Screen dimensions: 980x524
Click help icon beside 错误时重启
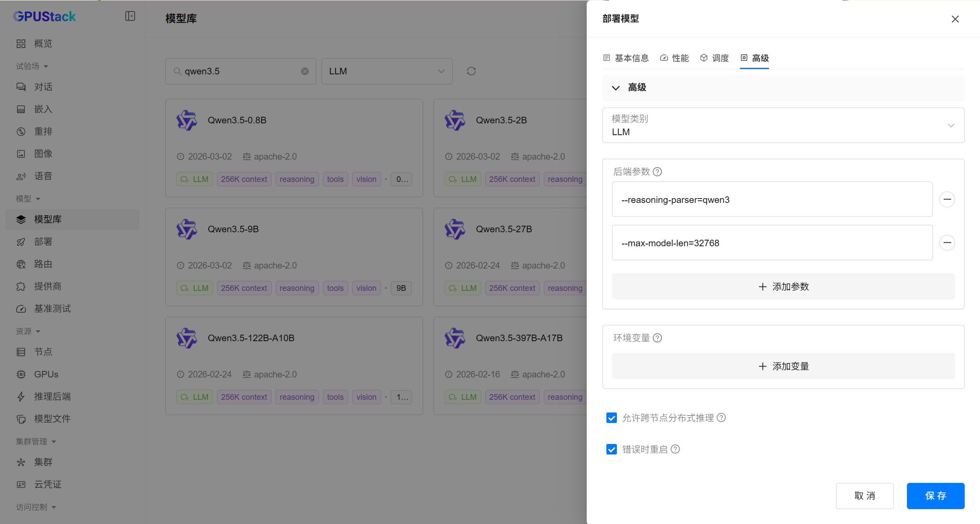click(x=675, y=449)
